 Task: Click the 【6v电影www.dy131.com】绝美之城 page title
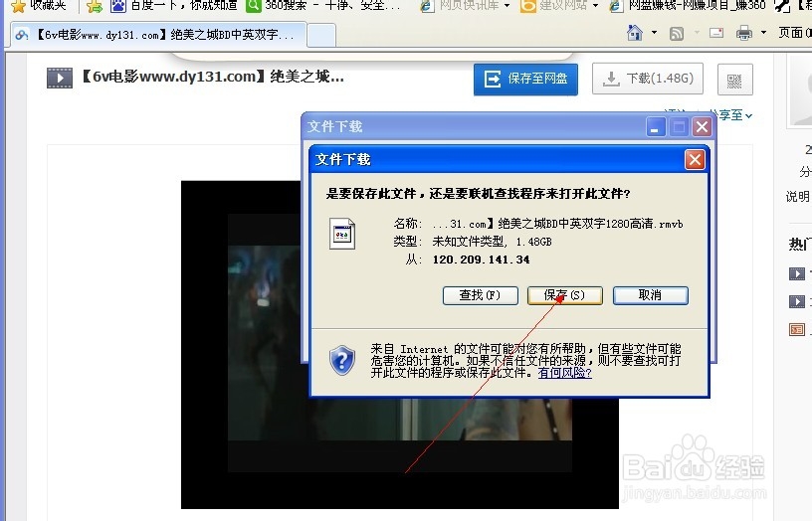tap(213, 78)
